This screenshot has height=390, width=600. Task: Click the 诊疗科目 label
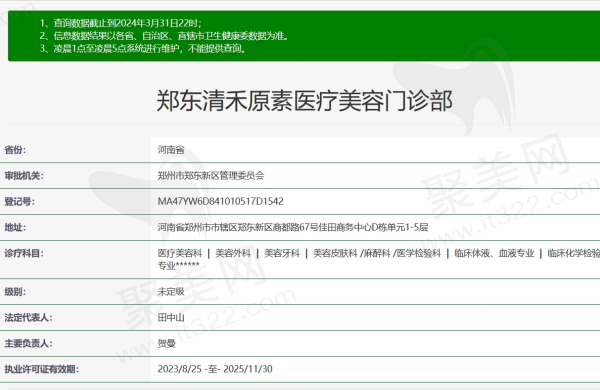24,253
